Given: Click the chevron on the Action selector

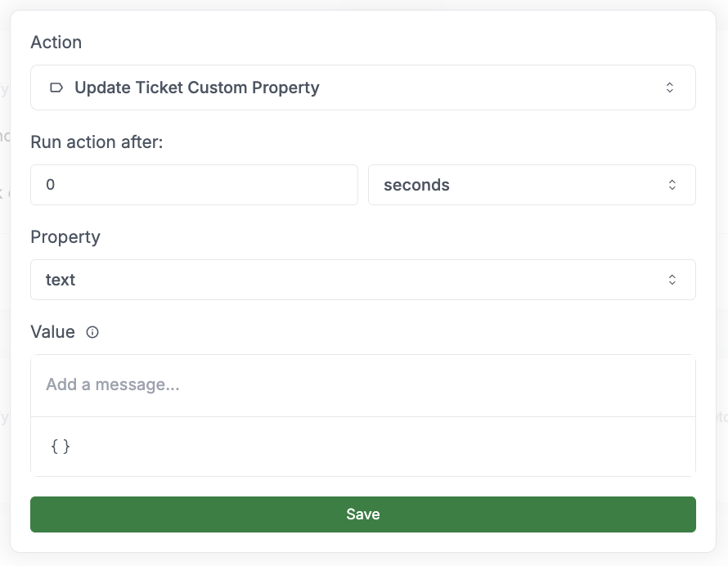Looking at the screenshot, I should click(670, 87).
